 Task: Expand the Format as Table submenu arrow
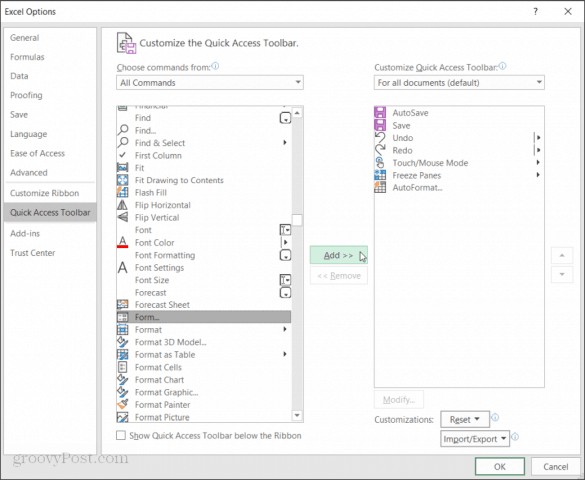[x=285, y=354]
